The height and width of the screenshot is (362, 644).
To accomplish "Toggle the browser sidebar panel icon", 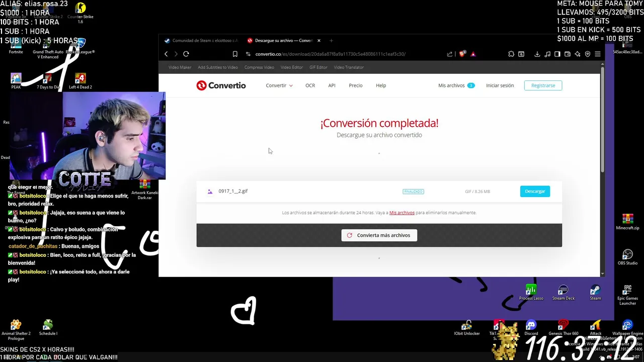I will click(557, 54).
